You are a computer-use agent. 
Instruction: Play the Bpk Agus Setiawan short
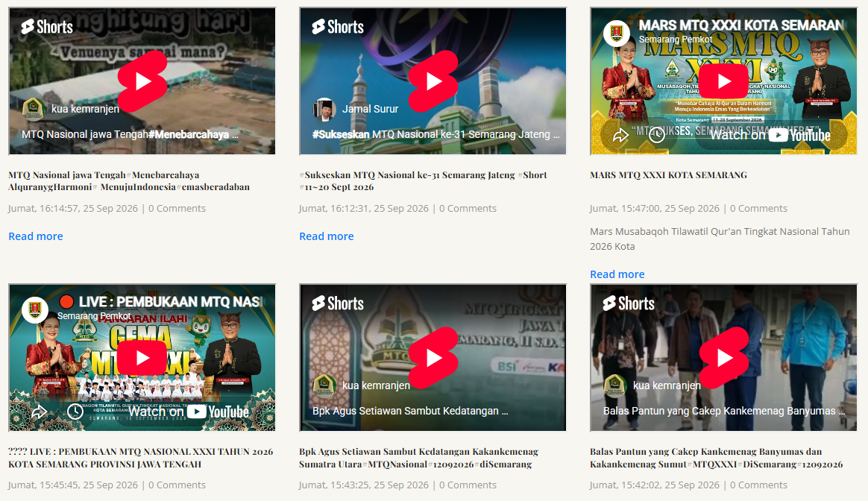pos(433,358)
